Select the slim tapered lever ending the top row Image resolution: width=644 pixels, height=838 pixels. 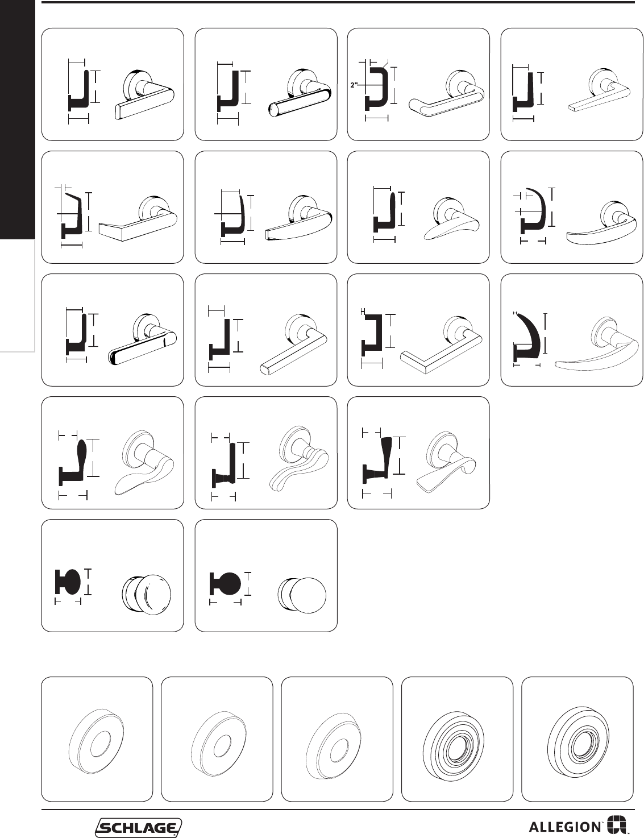click(x=572, y=84)
